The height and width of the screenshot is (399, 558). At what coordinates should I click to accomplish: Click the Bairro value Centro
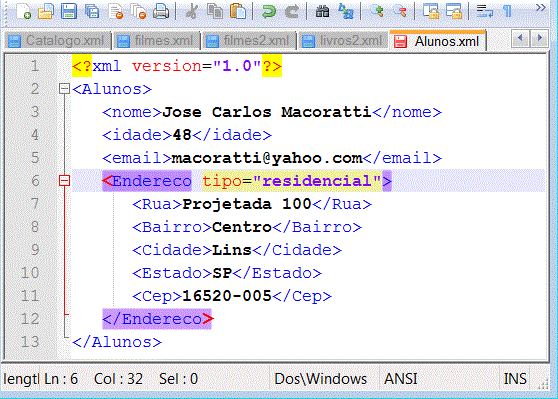(242, 227)
